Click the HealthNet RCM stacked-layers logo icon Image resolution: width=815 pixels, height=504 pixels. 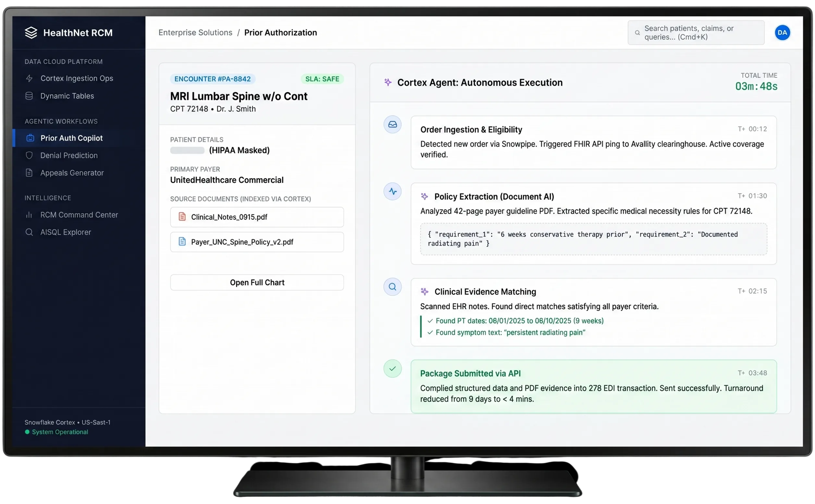tap(31, 33)
